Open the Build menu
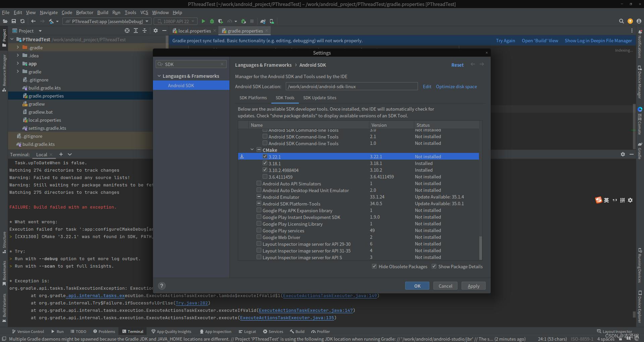Screen dimensions: 644x342 [x=103, y=12]
